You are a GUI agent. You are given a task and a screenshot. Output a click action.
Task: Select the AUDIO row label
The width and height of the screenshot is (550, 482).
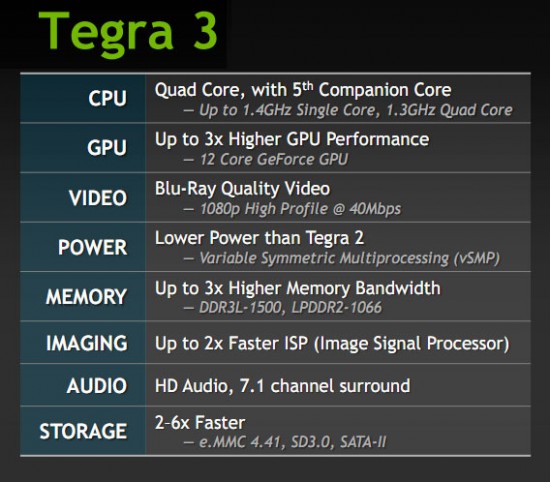97,386
